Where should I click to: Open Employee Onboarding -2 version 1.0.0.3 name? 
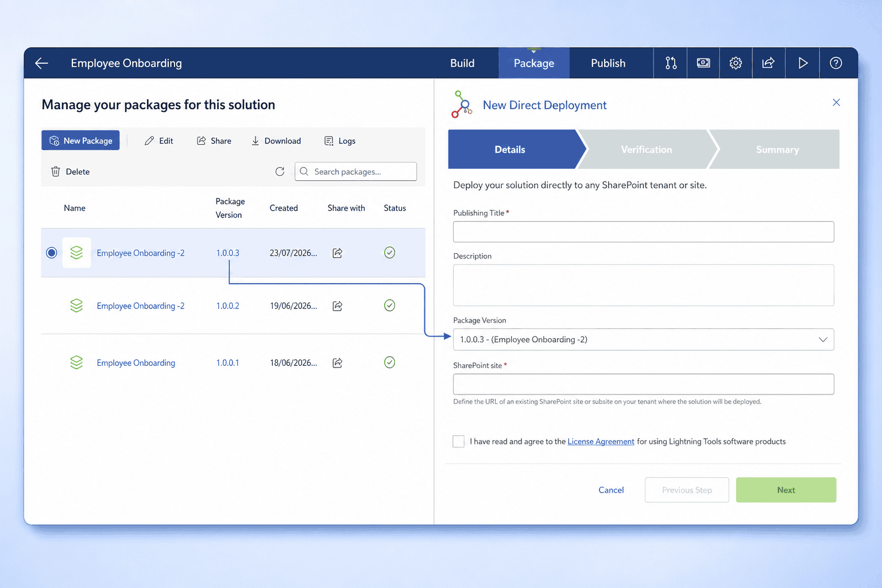point(141,253)
